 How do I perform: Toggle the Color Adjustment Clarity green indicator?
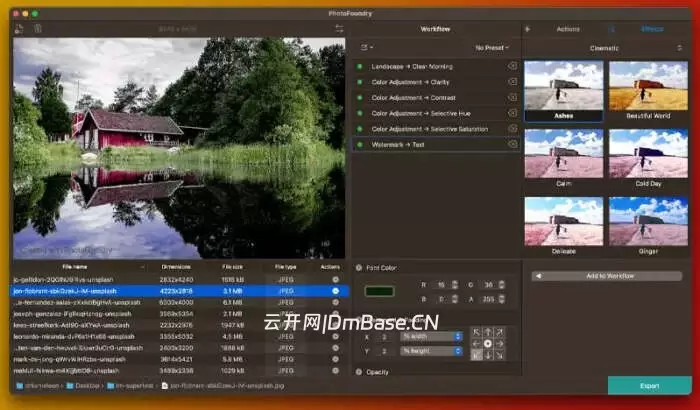(359, 82)
